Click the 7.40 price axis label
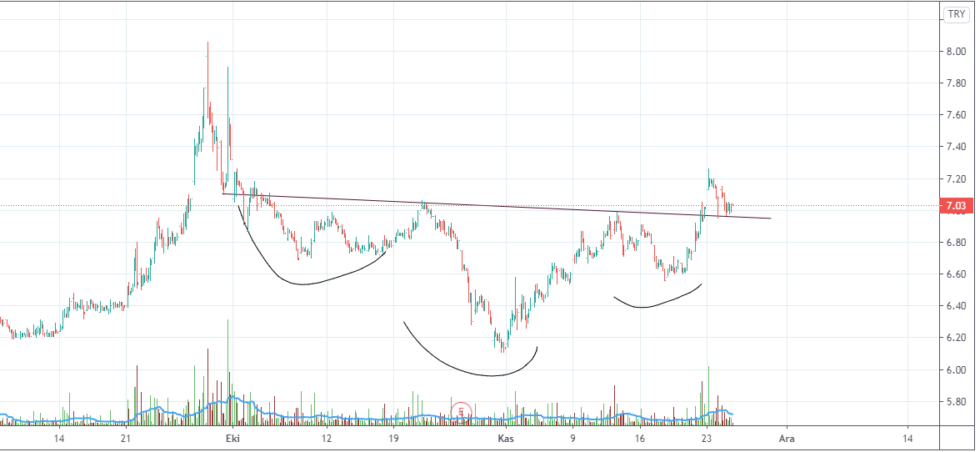The width and height of the screenshot is (980, 452). coord(957,147)
